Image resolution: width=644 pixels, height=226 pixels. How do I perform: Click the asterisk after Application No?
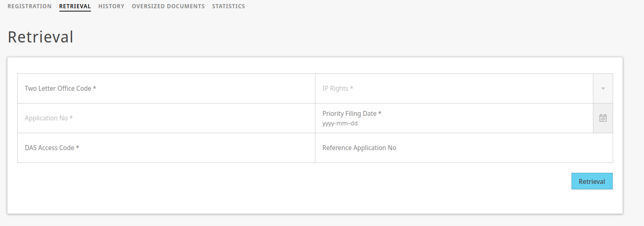tap(71, 118)
